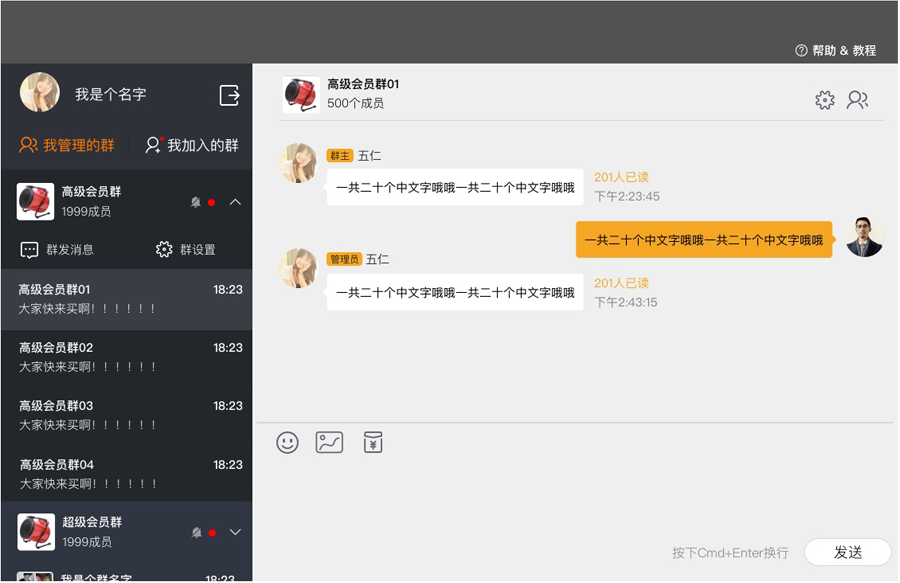Click the logout icon beside 我是个名字

pos(230,95)
